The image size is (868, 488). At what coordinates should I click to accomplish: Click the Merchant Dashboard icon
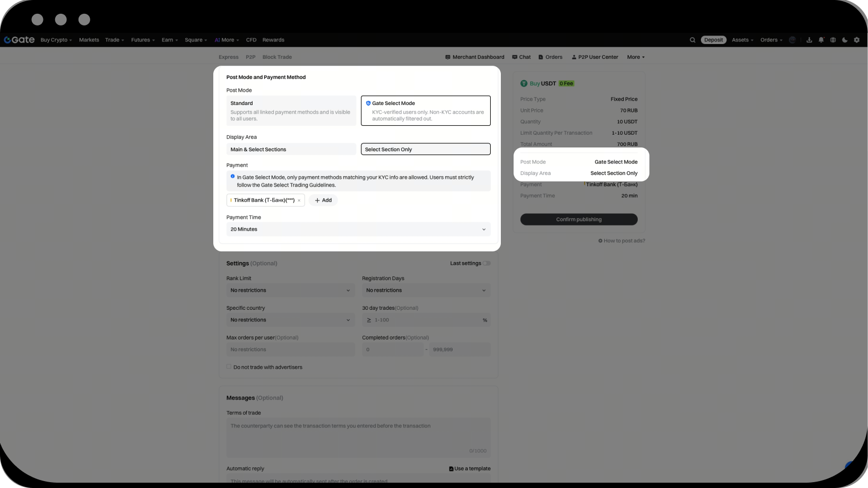[448, 57]
